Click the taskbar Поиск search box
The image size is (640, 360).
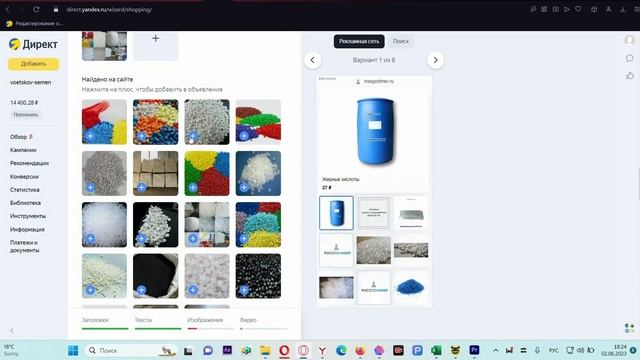131,350
